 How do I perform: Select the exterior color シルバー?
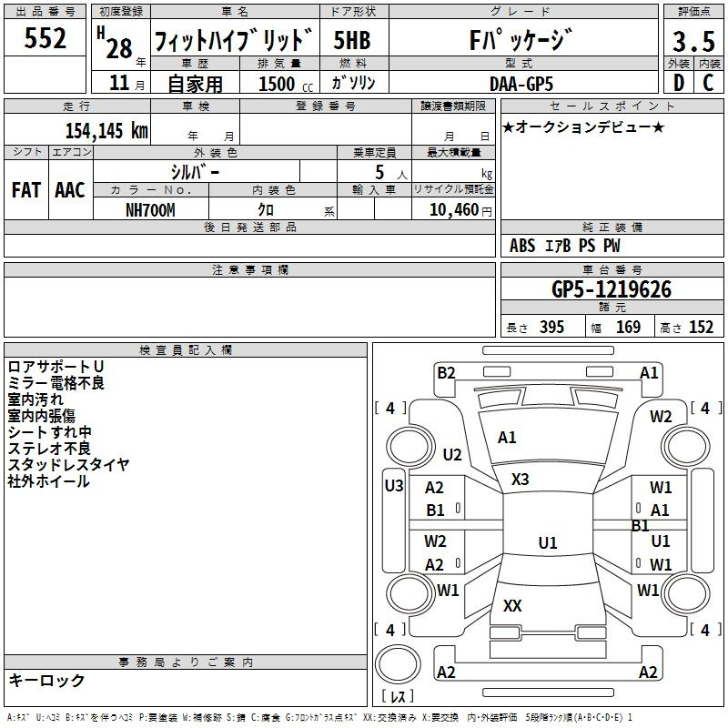coord(195,172)
